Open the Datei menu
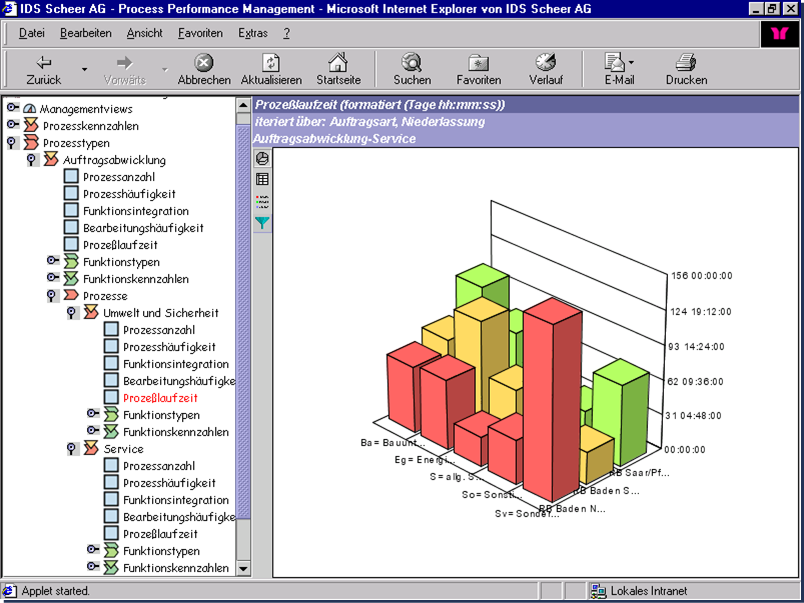 click(32, 33)
